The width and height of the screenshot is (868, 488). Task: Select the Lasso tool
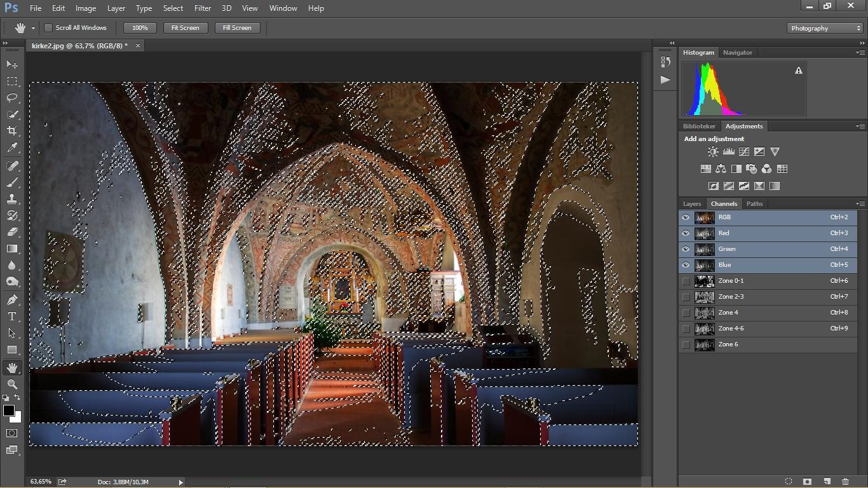(x=12, y=98)
